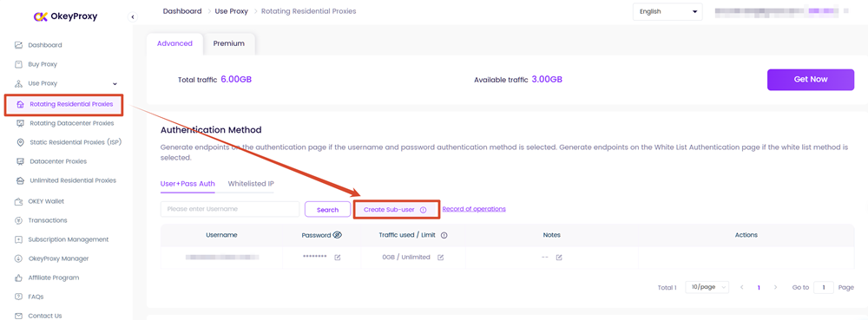868x320 pixels.
Task: Open Transactions from the sidebar
Action: [48, 220]
